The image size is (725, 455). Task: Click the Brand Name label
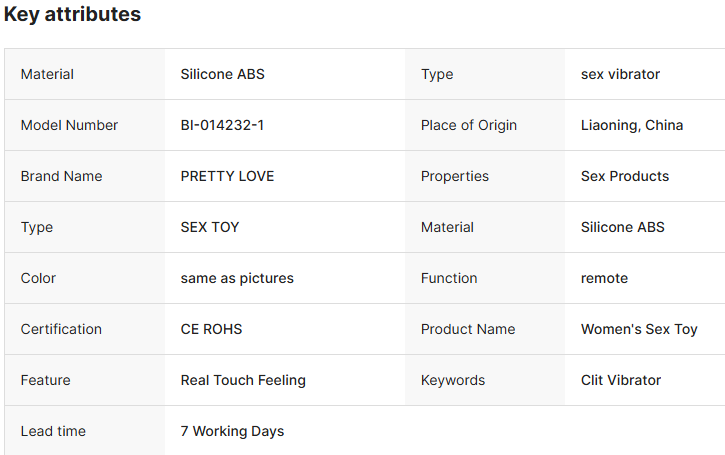(61, 176)
